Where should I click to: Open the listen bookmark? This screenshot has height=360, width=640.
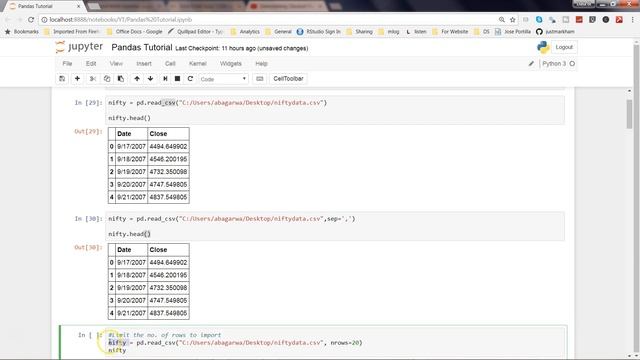point(416,31)
